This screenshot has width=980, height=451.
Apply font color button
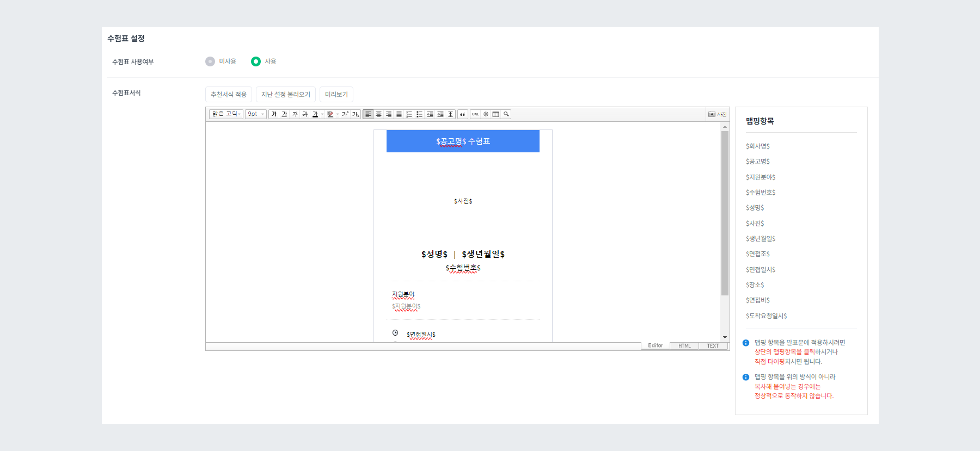[x=315, y=114]
